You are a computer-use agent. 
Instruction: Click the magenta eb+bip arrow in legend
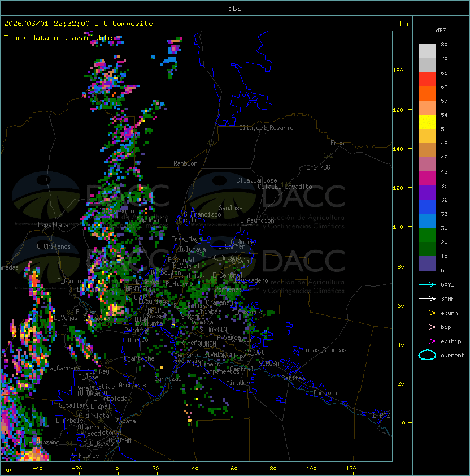click(427, 341)
